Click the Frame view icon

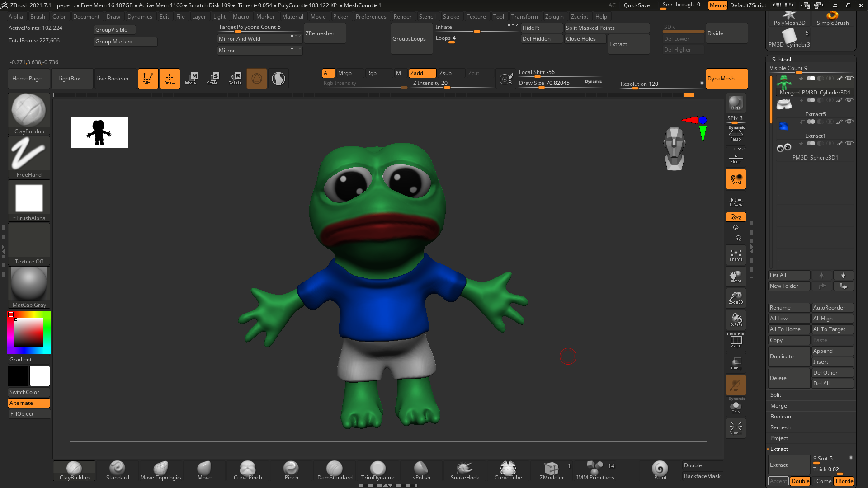click(736, 255)
